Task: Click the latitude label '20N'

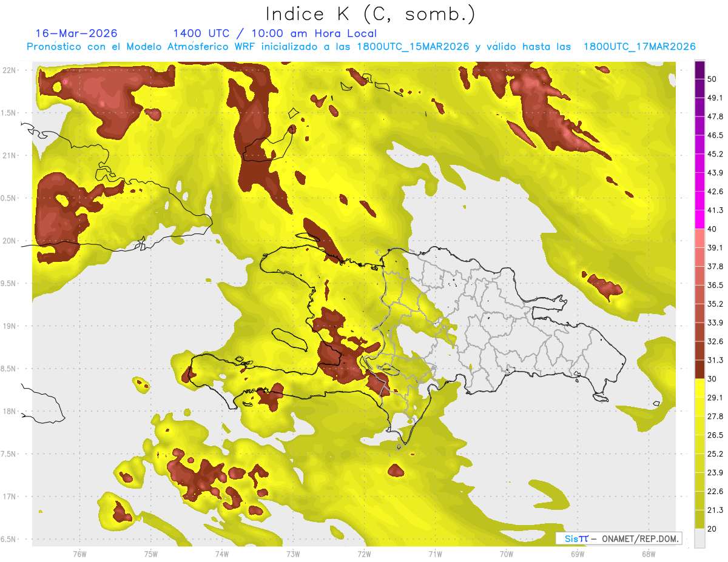Action: (8, 241)
